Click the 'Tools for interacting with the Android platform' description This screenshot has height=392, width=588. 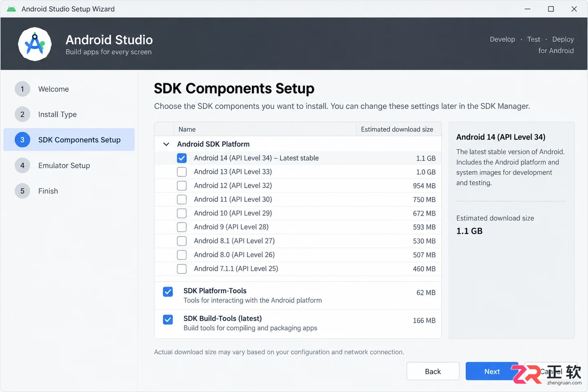tap(253, 301)
